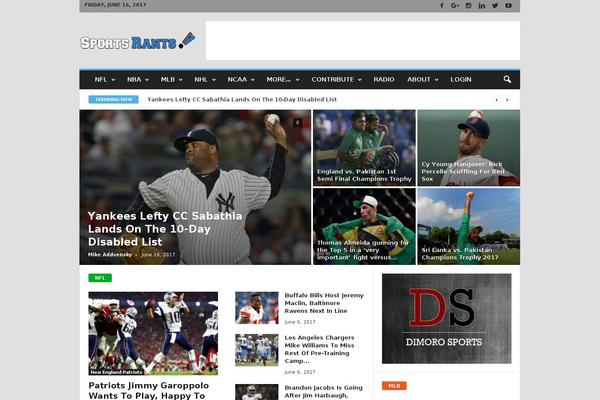The image size is (600, 400).
Task: Click the TRENDING NOW badge
Action: click(x=113, y=100)
